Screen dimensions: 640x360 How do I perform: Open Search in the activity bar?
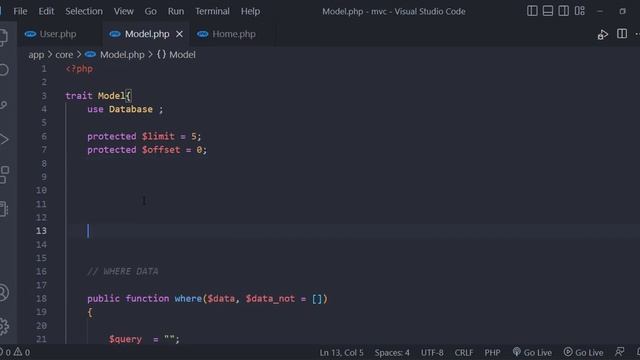[4, 70]
